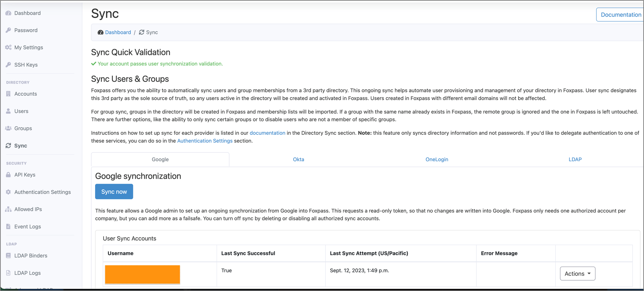The width and height of the screenshot is (644, 291).
Task: Click the Sync arrows icon in sidebar
Action: click(8, 145)
